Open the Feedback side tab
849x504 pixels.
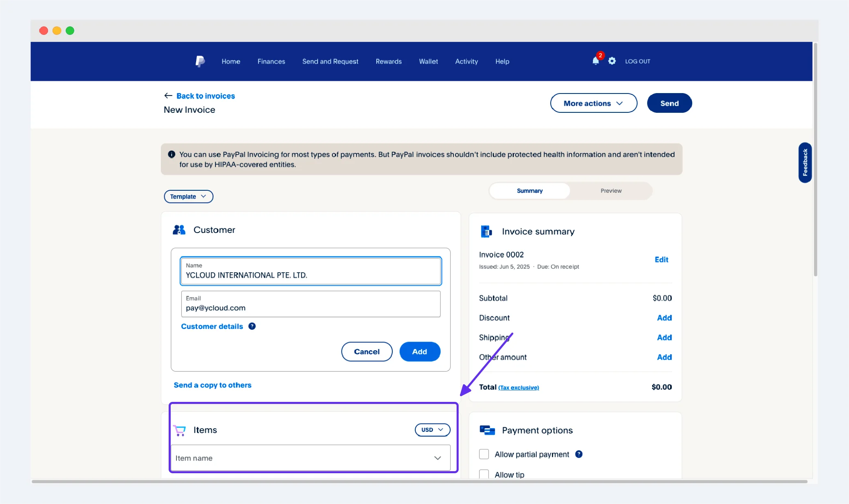(805, 162)
